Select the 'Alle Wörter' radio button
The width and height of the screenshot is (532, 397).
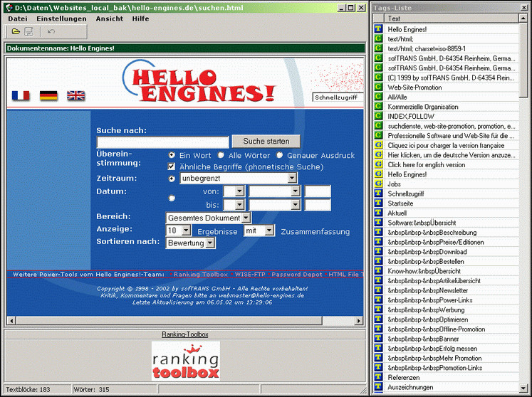[x=221, y=155]
